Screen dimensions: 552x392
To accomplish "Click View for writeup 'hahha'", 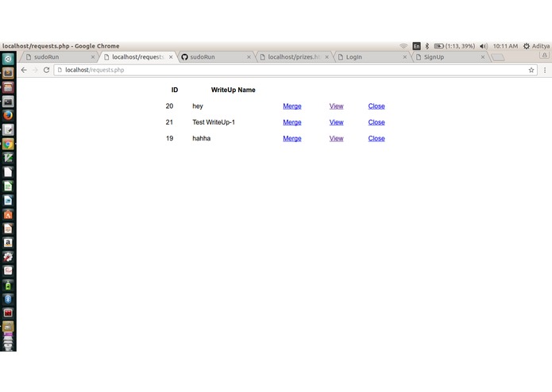I will (x=336, y=139).
